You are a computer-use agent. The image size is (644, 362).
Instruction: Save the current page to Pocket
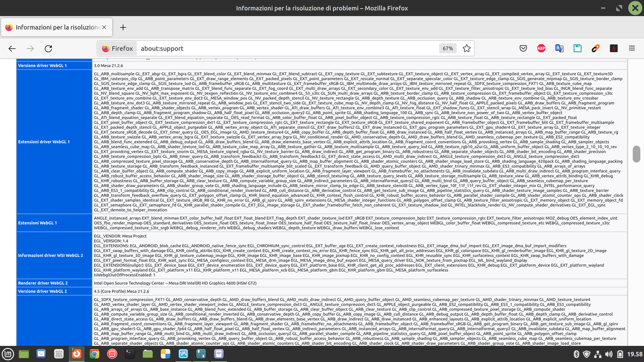(523, 48)
